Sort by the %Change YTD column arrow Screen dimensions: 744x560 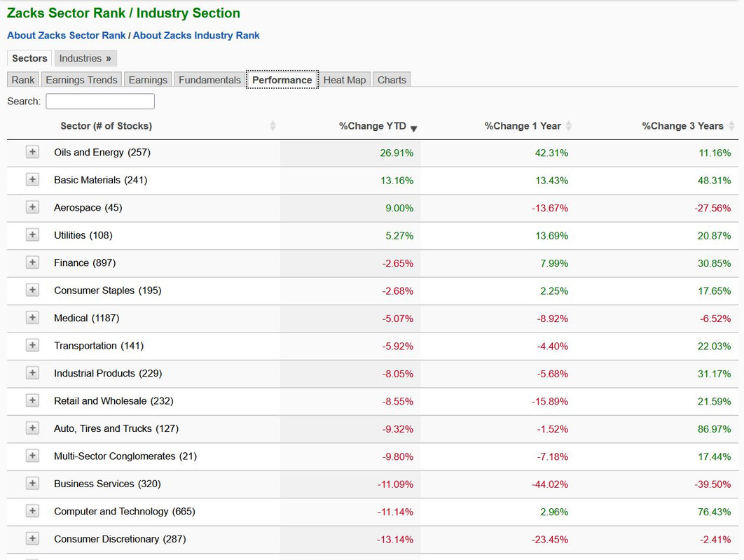pos(413,127)
